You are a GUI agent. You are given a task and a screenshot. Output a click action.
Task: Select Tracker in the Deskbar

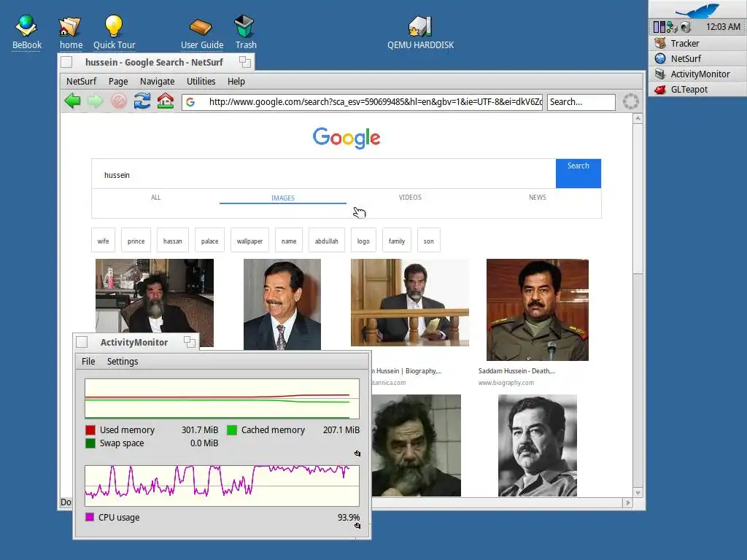point(697,43)
